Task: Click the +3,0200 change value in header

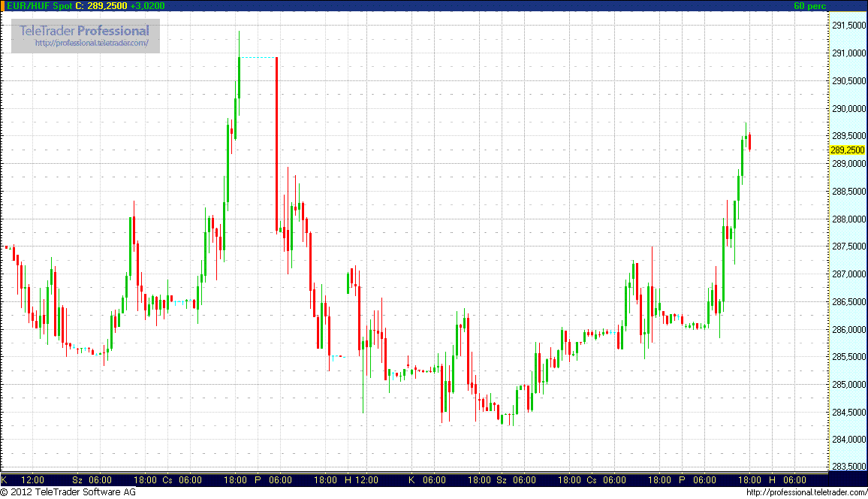Action: point(147,5)
